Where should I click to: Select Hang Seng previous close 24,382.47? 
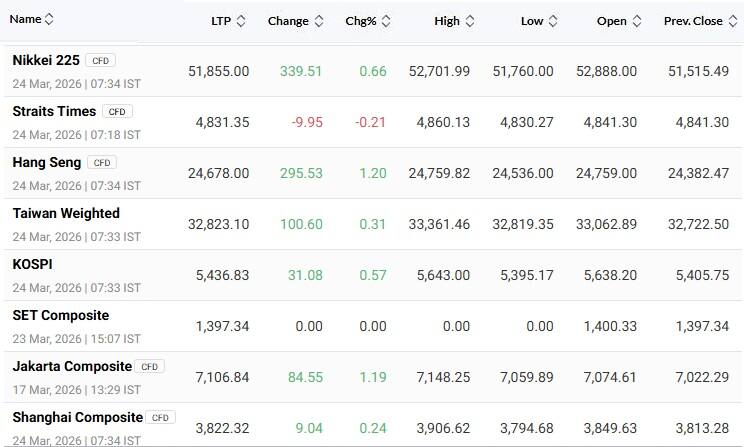pos(698,173)
